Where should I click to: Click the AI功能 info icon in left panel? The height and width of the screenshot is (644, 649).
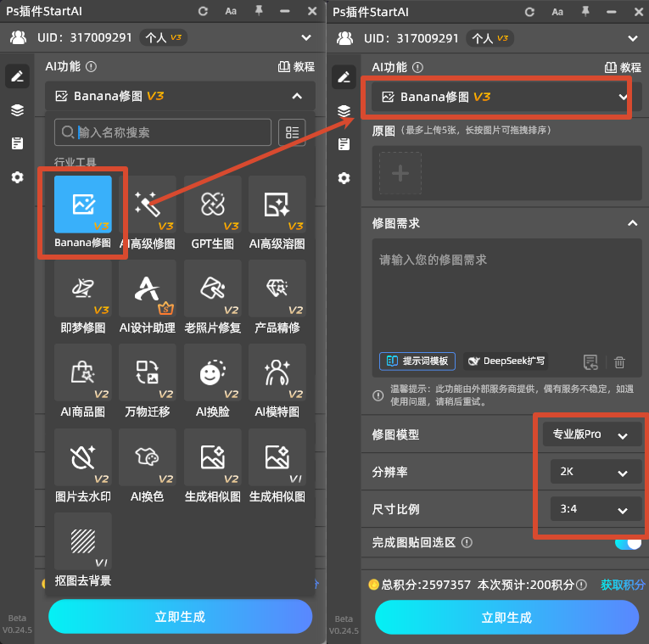(91, 67)
